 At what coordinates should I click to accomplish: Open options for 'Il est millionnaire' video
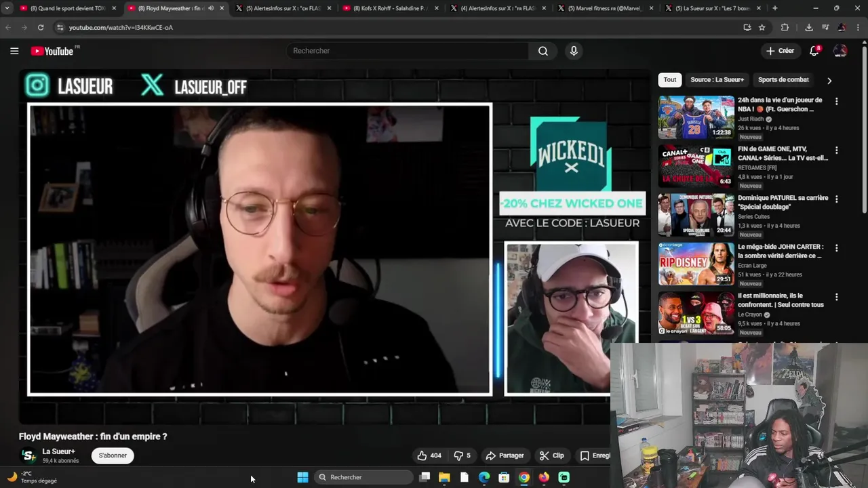click(x=836, y=297)
